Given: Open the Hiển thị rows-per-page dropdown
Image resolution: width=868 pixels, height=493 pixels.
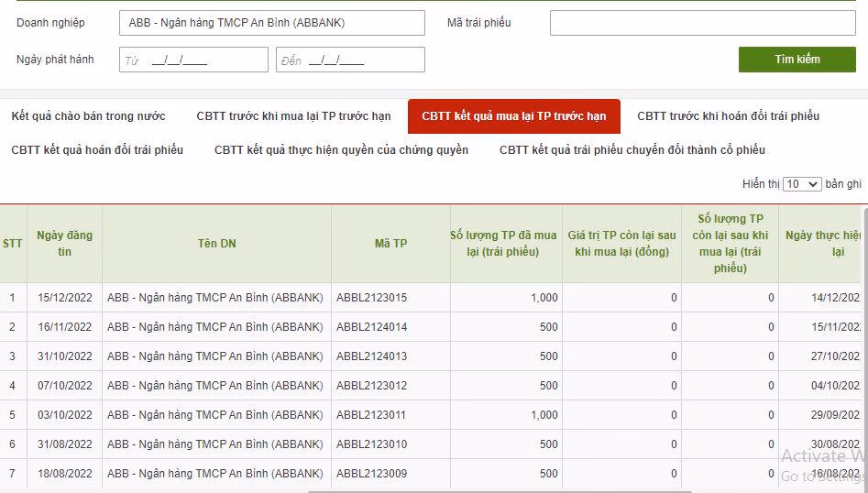Looking at the screenshot, I should (802, 184).
